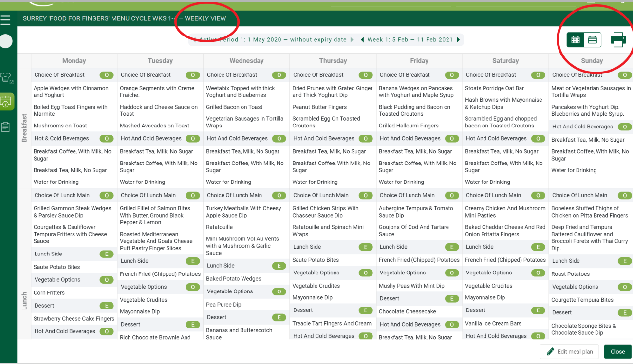Click Monday Choice Of Lunch Main O badge
Viewport: 633px width, 364px height.
(107, 195)
